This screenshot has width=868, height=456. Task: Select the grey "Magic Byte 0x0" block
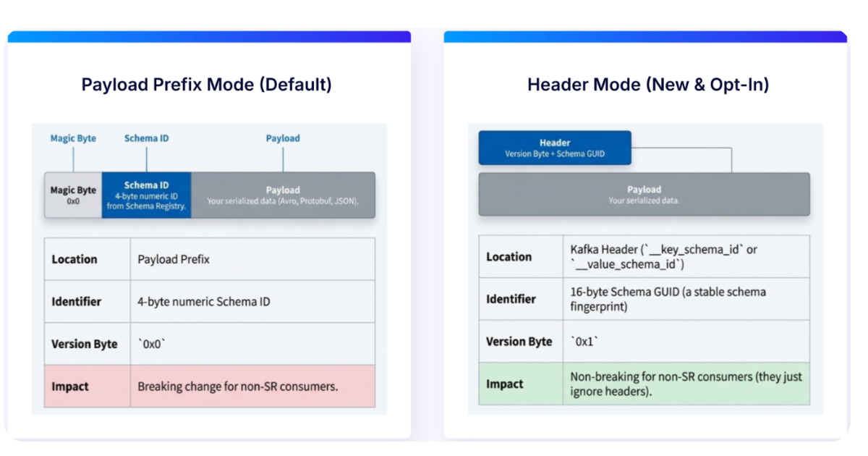[73, 195]
